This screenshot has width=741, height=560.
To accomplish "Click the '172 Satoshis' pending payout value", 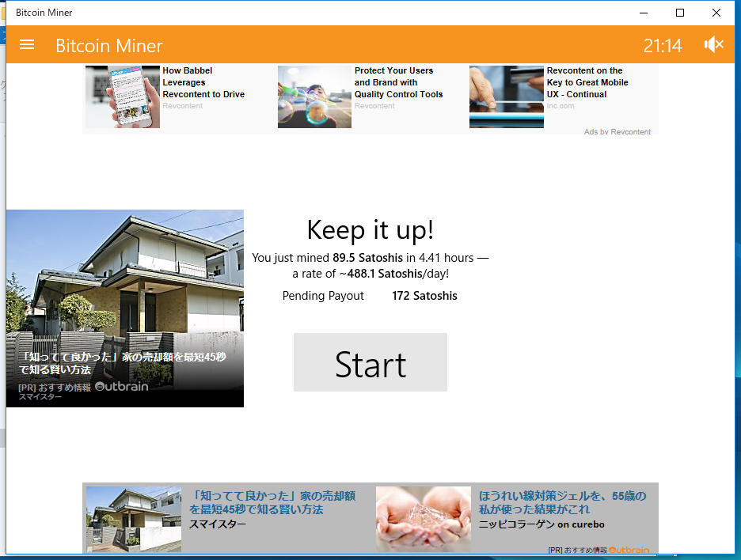I will (x=424, y=296).
